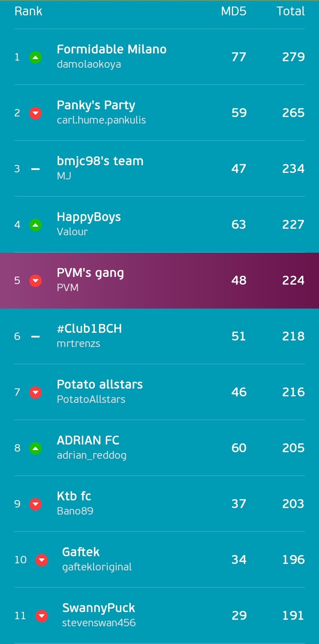Click red down arrow beside Potato allstars
This screenshot has height=644, width=319.
click(x=35, y=392)
